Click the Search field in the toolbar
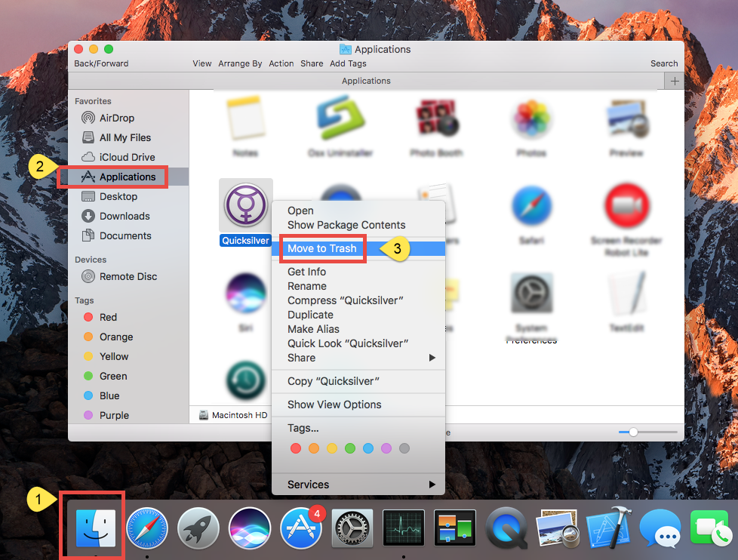The height and width of the screenshot is (560, 738). (663, 63)
